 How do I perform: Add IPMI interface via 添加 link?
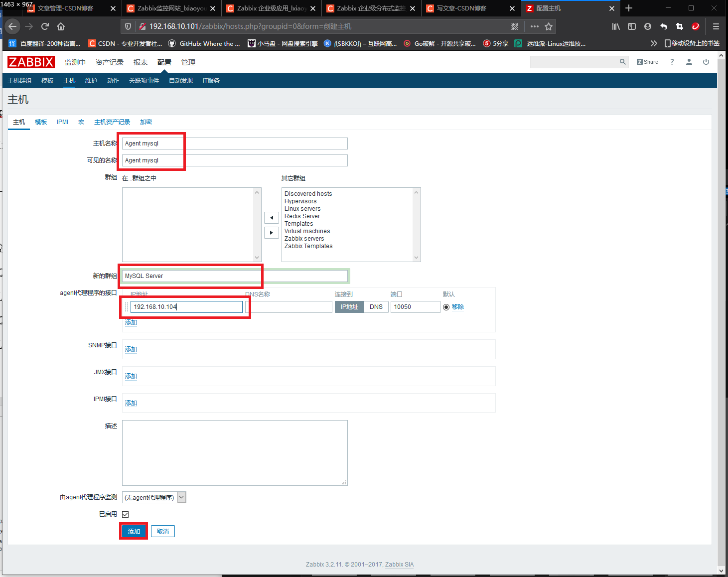coord(131,403)
